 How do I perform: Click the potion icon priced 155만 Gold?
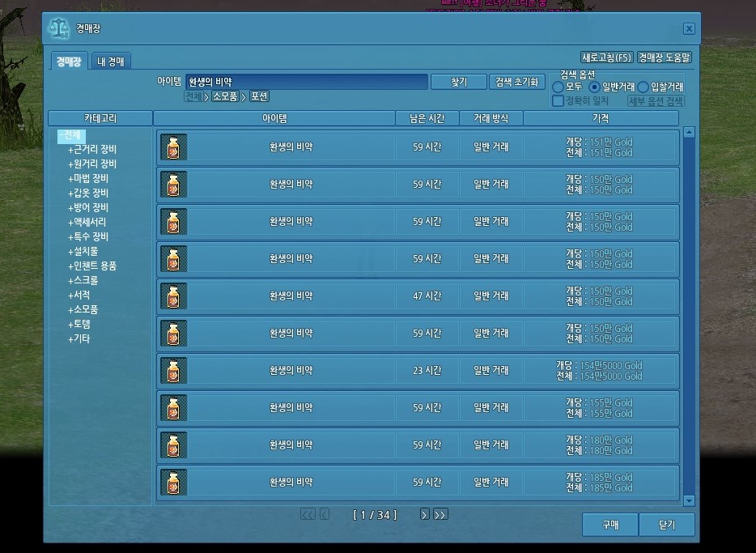173,408
